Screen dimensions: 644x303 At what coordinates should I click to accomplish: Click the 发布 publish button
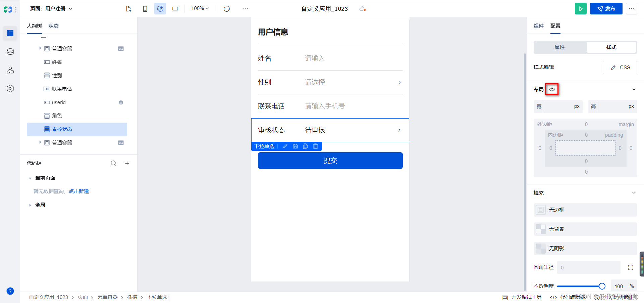coord(606,8)
